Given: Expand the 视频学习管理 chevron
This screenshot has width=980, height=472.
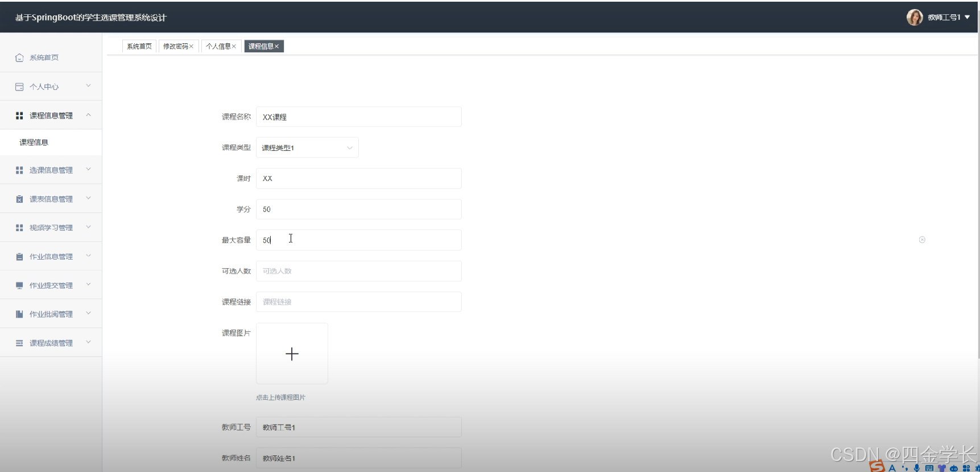Looking at the screenshot, I should [x=88, y=227].
